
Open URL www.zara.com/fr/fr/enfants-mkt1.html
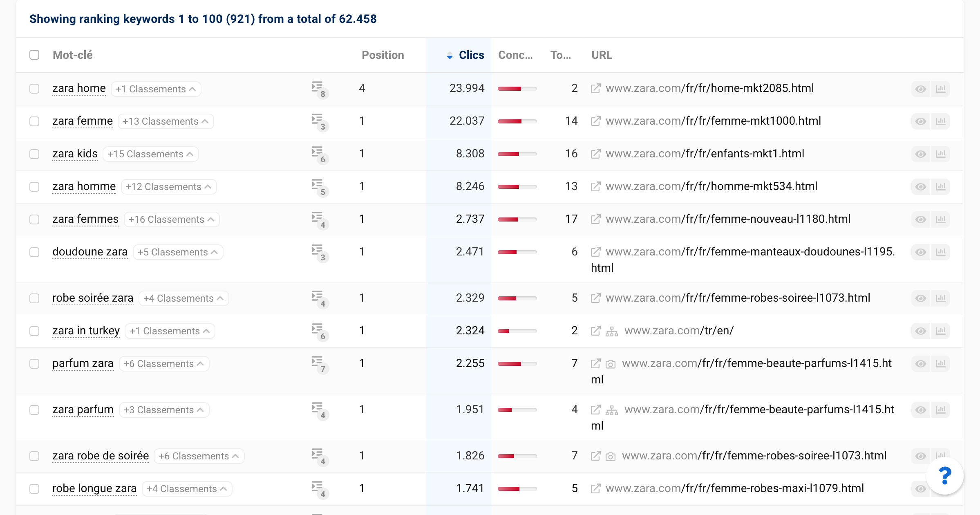point(705,154)
